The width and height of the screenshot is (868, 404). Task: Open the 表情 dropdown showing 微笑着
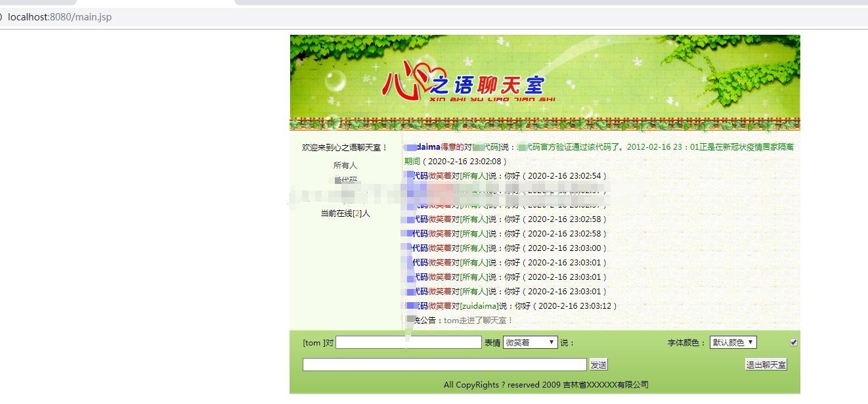(531, 342)
